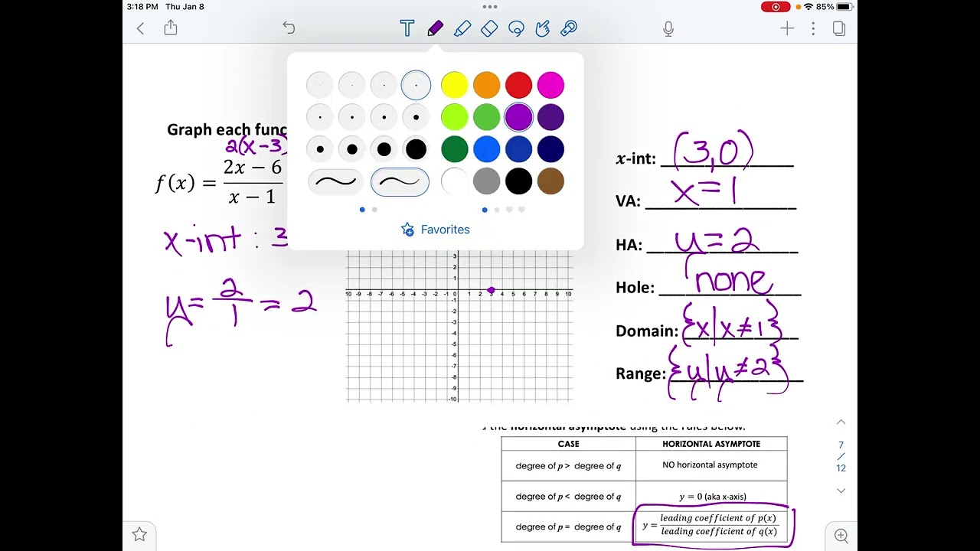This screenshot has width=980, height=551.
Task: Open the share/export icon
Action: (171, 28)
